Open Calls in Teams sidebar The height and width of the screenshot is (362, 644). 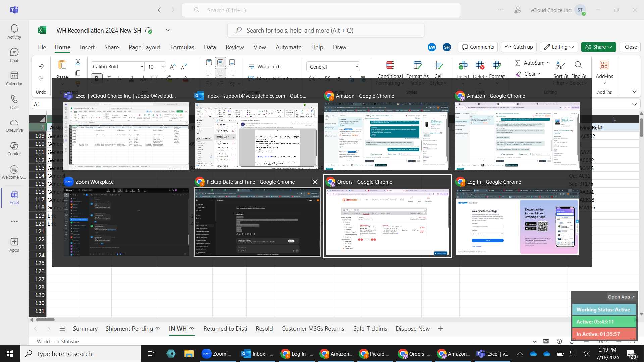click(14, 102)
